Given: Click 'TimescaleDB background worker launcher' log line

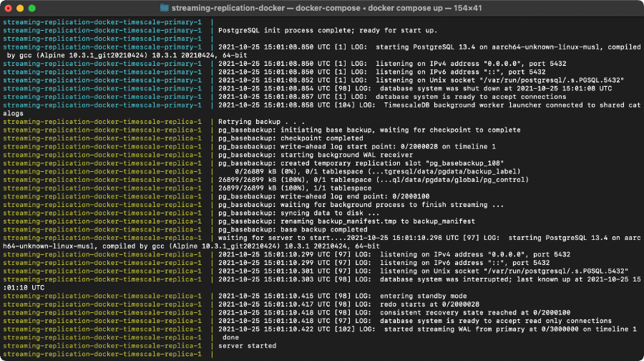Looking at the screenshot, I should click(429, 105).
